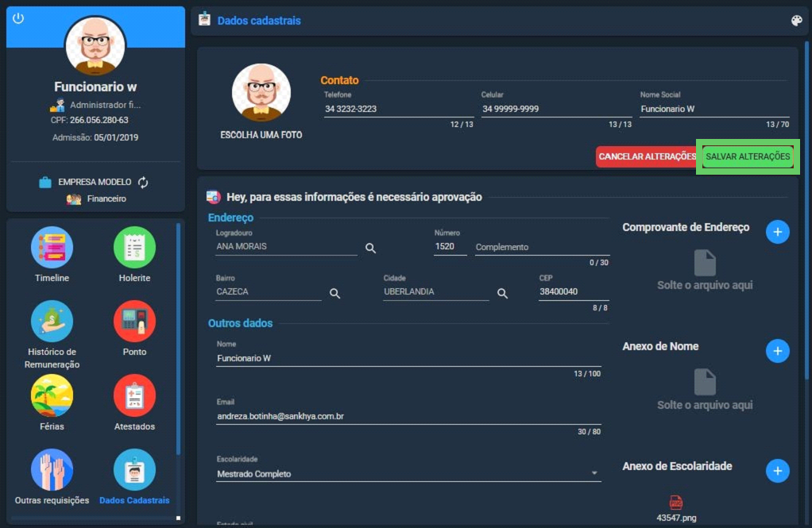Expand the Escolaridade dropdown

click(594, 473)
